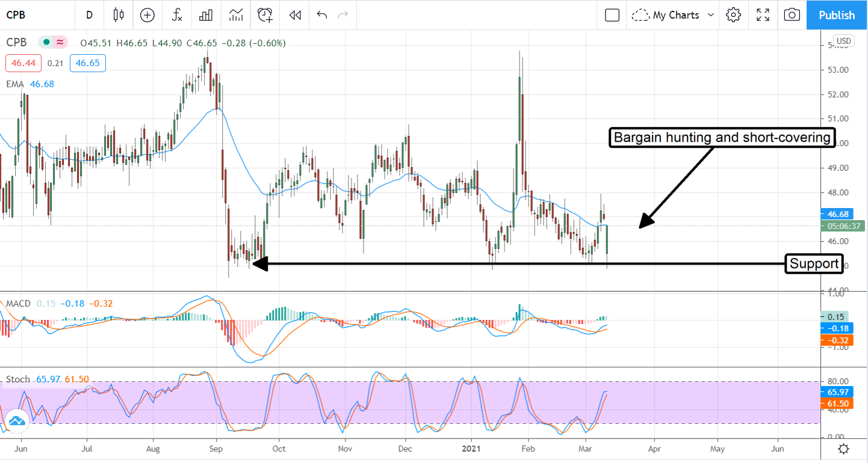Viewport: 868px width, 463px height.
Task: Click the pink data status badge
Action: [x=60, y=43]
